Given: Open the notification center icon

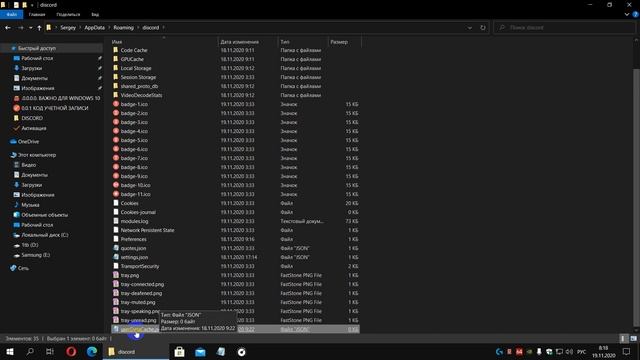Looking at the screenshot, I should 627,351.
